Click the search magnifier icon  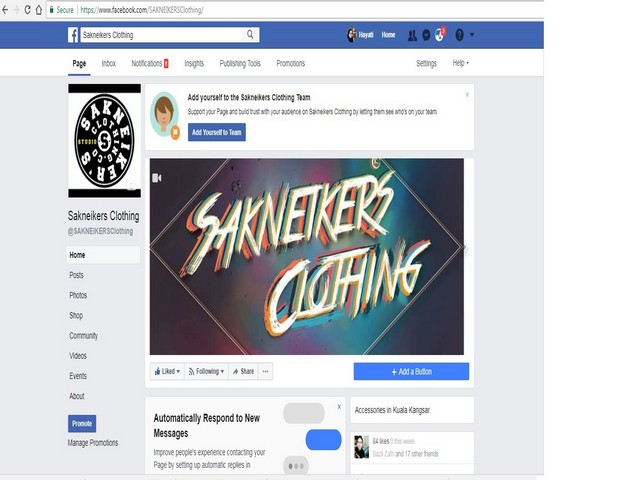click(x=250, y=35)
